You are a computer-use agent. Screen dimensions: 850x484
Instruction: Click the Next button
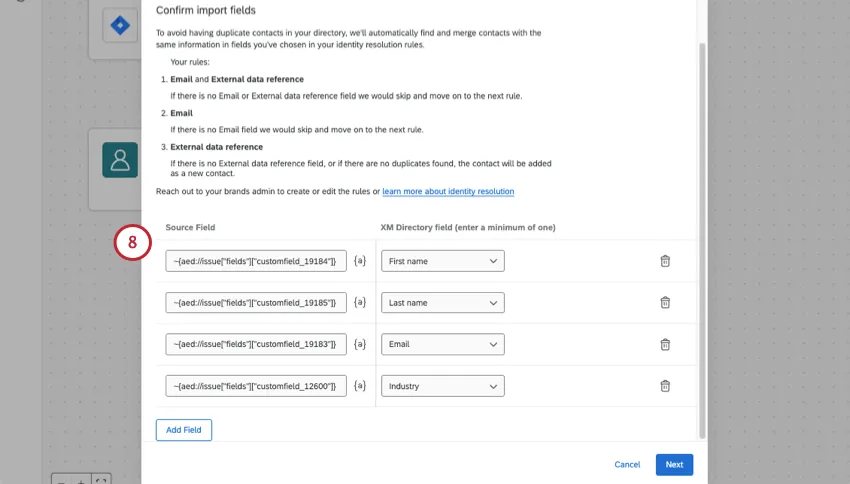pos(674,464)
